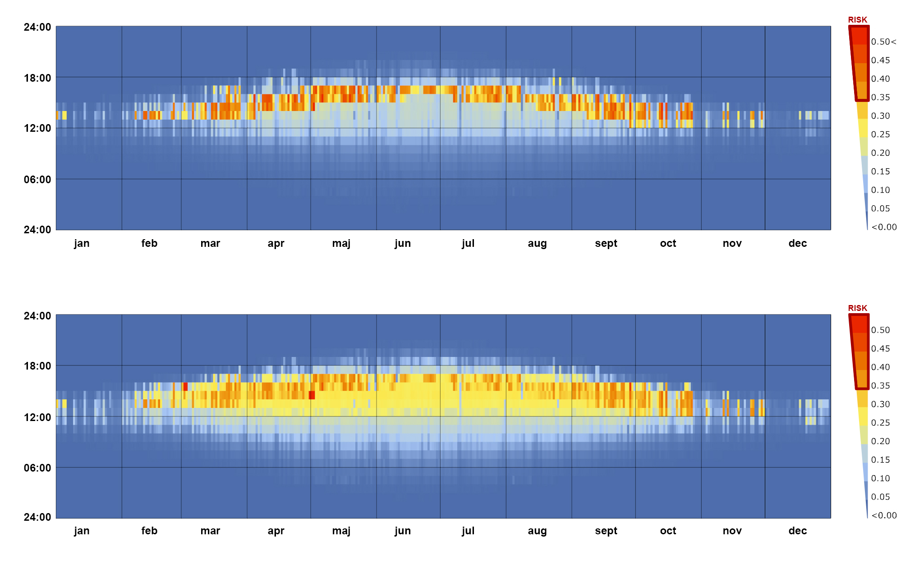Click the 'oct' label under the top heatmap
The width and height of the screenshot is (924, 574).
(x=668, y=243)
